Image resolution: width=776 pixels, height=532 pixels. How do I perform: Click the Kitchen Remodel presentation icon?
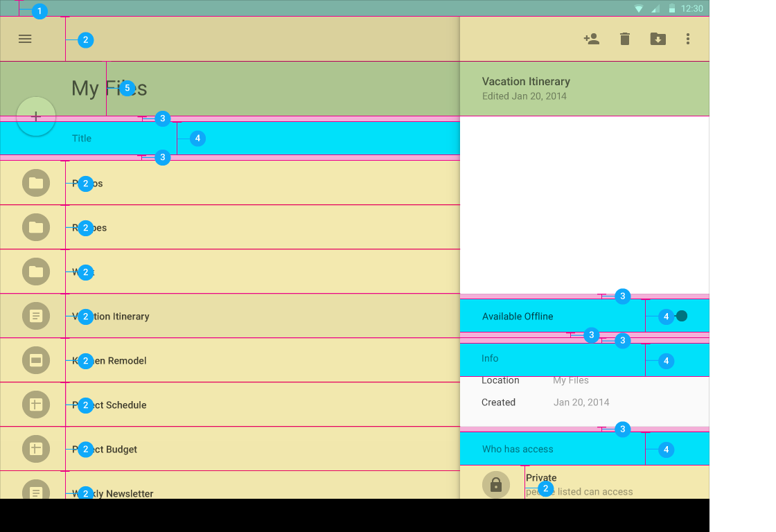tap(36, 360)
